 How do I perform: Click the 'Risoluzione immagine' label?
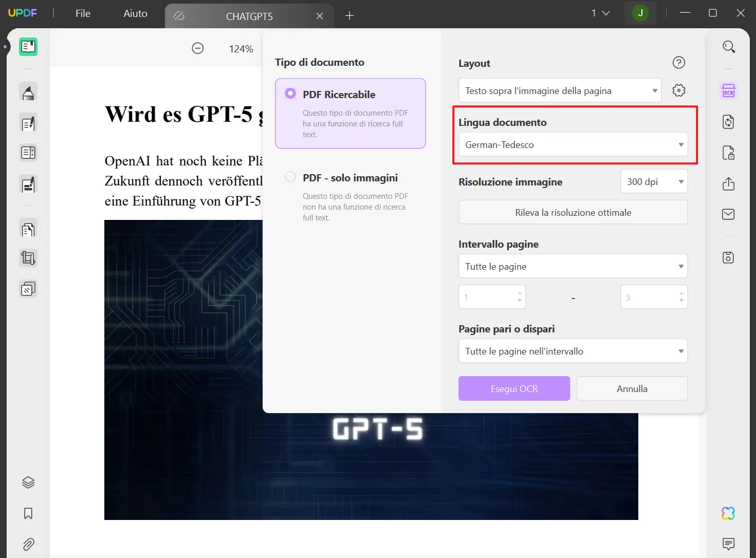(510, 182)
